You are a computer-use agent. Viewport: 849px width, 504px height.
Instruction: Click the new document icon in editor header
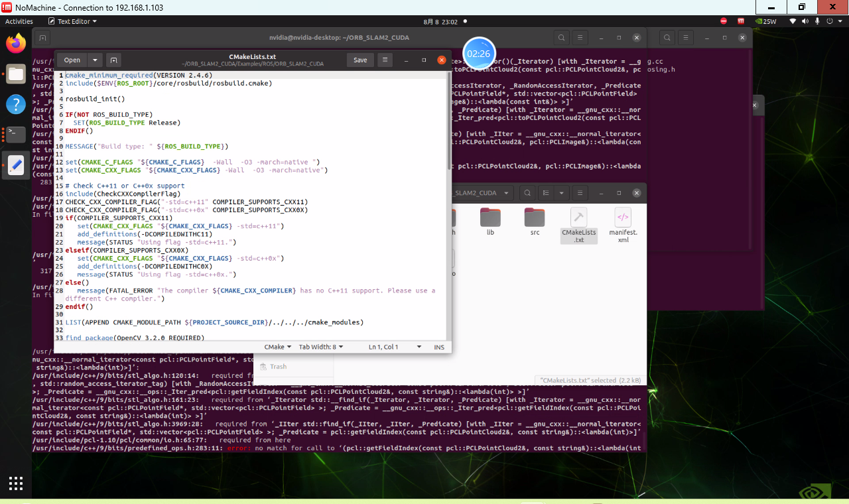(x=113, y=60)
